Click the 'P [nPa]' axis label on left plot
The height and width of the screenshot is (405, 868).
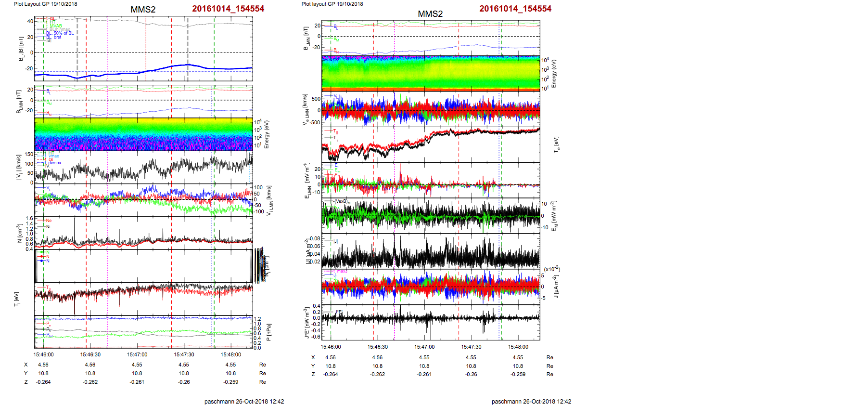tap(269, 332)
